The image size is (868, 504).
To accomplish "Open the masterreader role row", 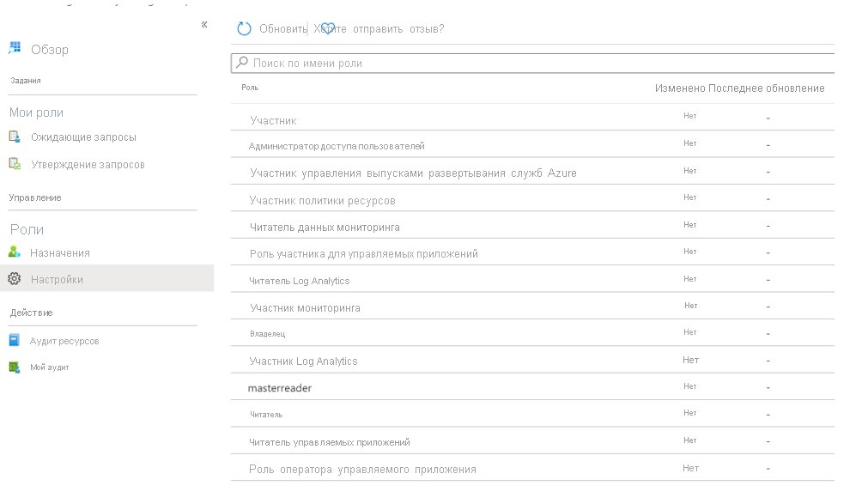I will pyautogui.click(x=532, y=387).
